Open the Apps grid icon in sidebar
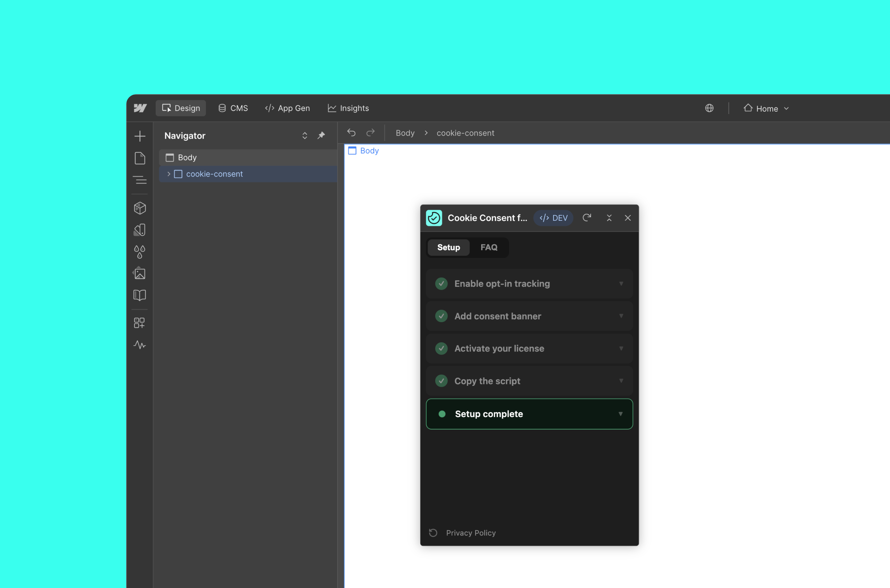 [139, 323]
